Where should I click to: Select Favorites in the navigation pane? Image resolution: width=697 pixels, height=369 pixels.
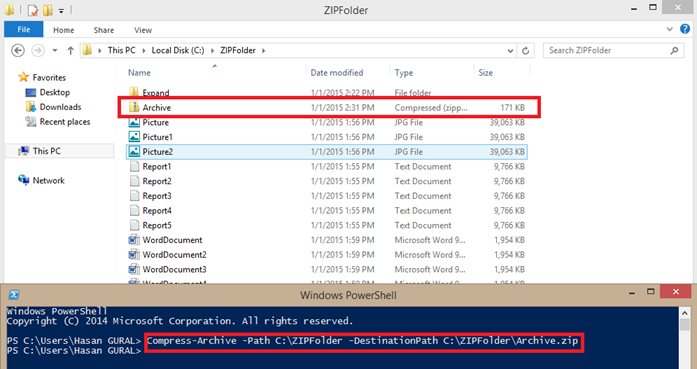pyautogui.click(x=49, y=77)
